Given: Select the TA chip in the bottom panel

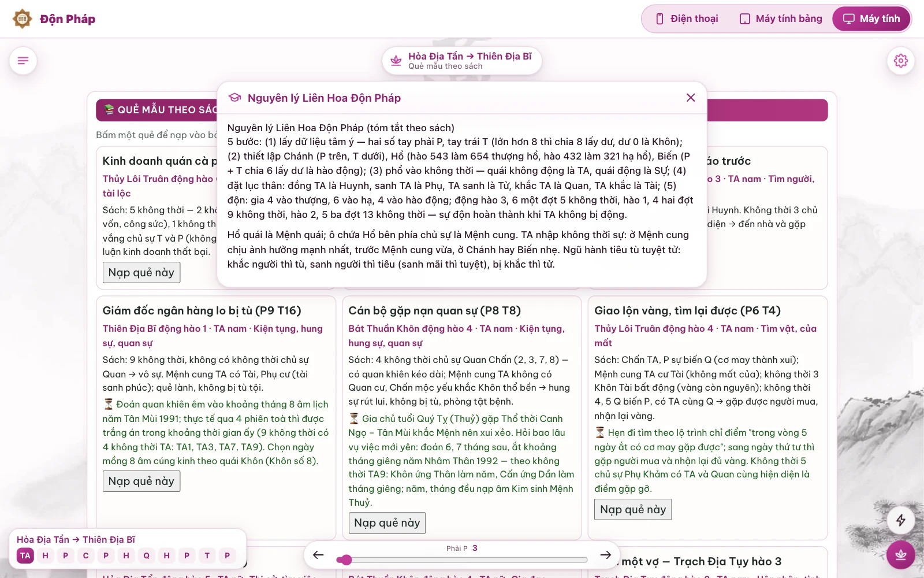Looking at the screenshot, I should coord(25,555).
